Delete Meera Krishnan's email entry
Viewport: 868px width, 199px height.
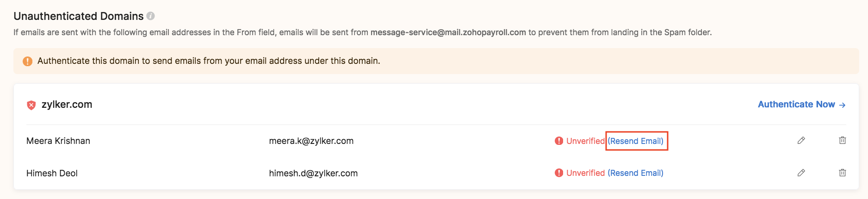[843, 141]
